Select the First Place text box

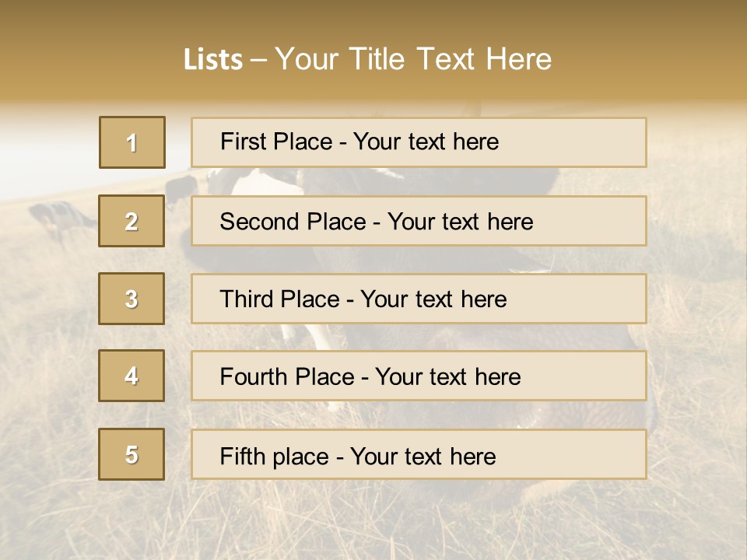click(419, 142)
